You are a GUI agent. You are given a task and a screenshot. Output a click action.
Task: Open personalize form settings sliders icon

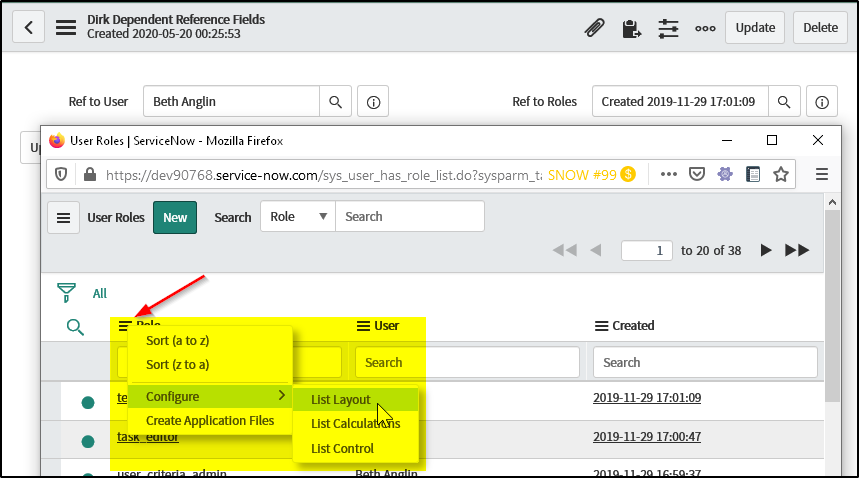coord(668,28)
